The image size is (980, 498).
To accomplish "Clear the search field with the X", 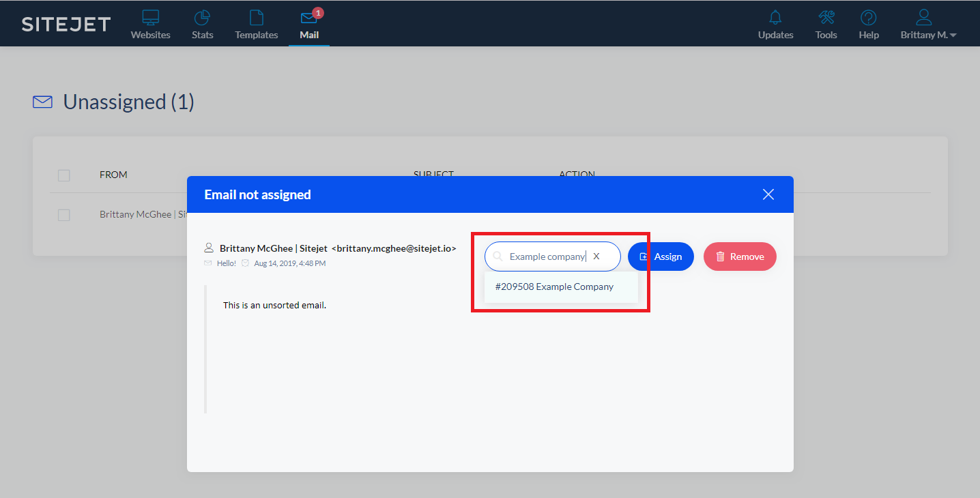I will pos(596,257).
